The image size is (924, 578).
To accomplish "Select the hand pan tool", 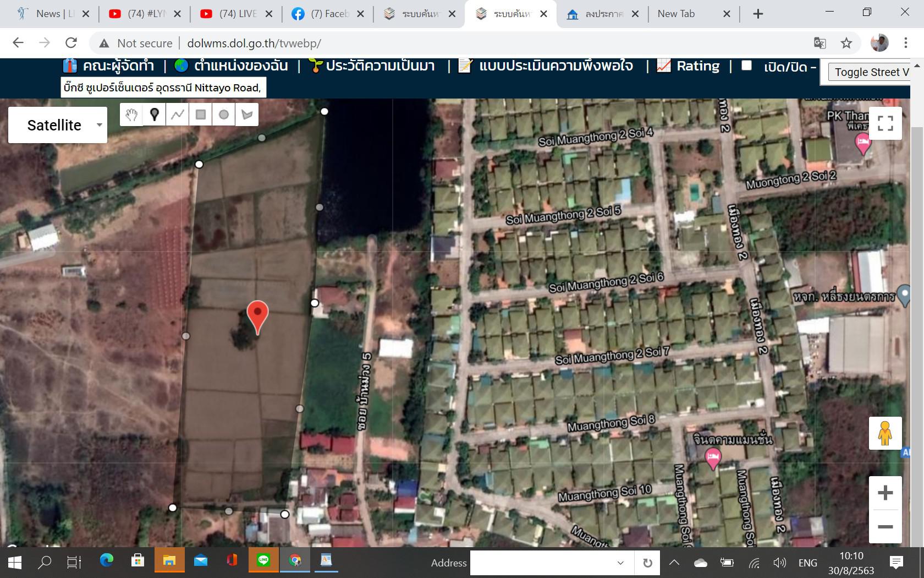I will (131, 114).
